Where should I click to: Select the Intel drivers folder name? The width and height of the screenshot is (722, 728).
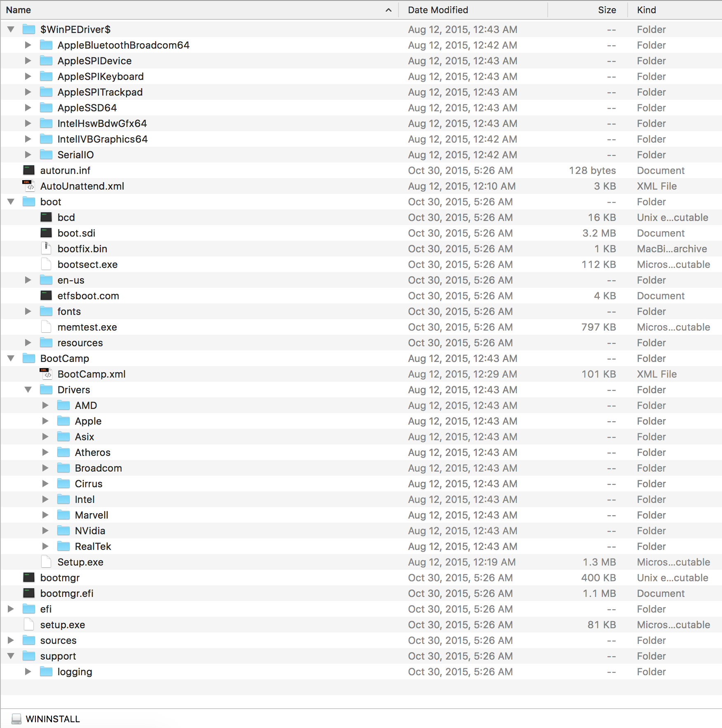(x=85, y=499)
